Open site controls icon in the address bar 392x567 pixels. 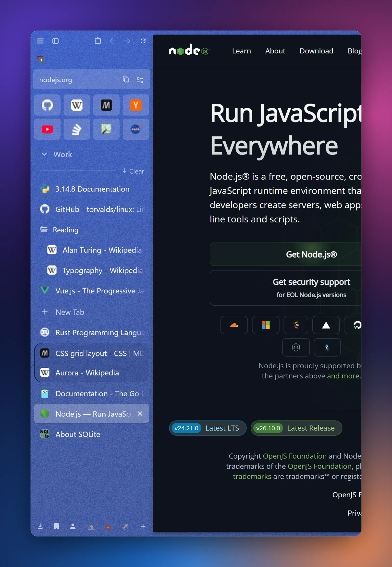[x=140, y=80]
